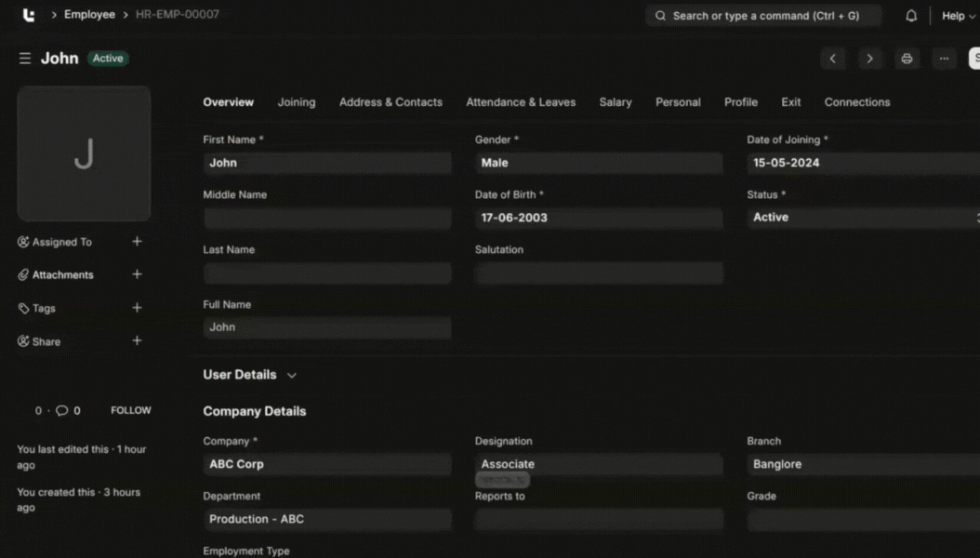Add a tag with the plus icon

click(x=137, y=308)
